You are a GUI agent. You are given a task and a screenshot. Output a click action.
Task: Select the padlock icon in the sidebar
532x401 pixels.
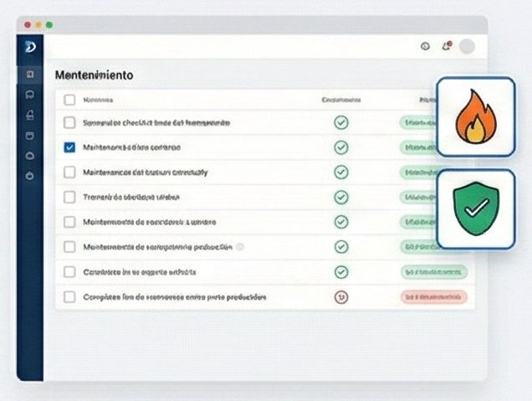[x=30, y=115]
